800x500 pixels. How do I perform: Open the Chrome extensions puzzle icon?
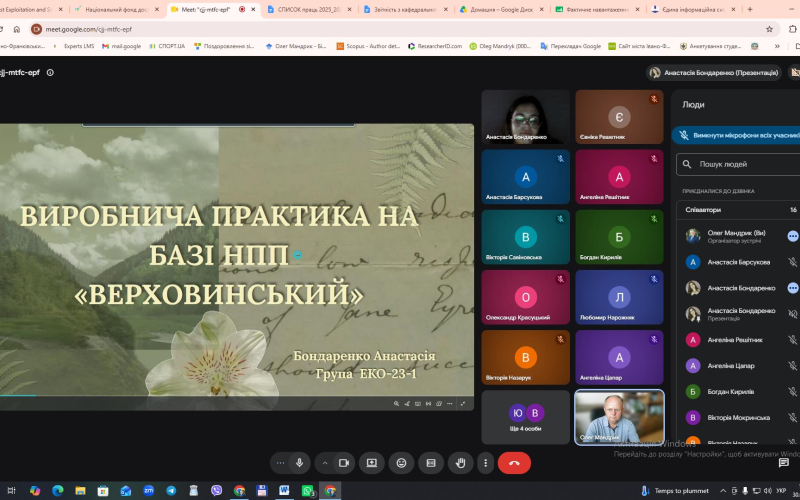click(792, 29)
